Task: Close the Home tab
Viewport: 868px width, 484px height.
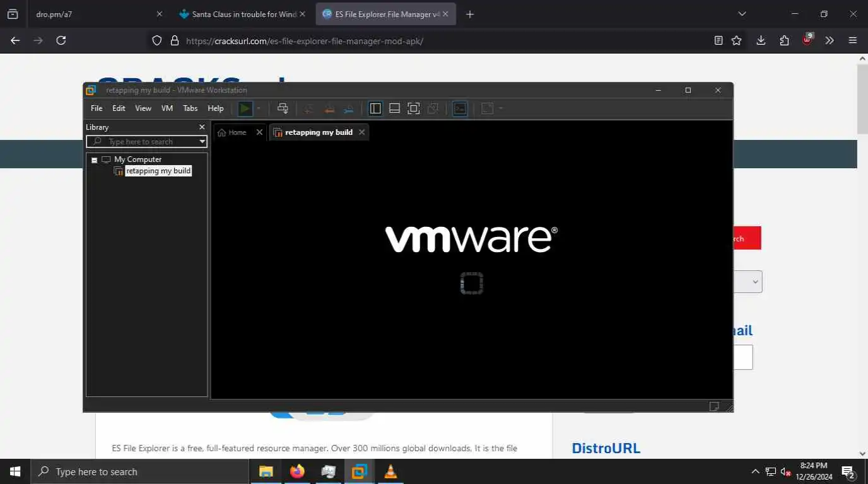Action: [x=259, y=132]
